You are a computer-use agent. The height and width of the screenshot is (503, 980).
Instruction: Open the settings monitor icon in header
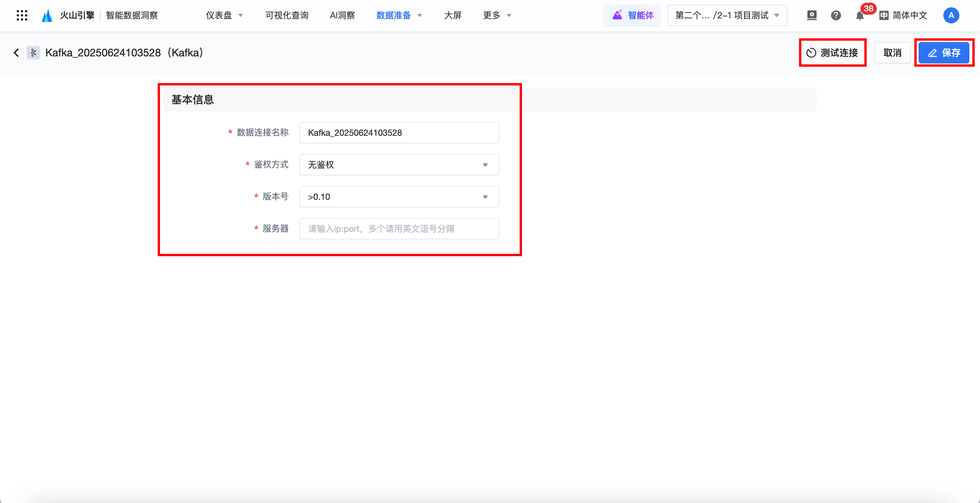811,15
